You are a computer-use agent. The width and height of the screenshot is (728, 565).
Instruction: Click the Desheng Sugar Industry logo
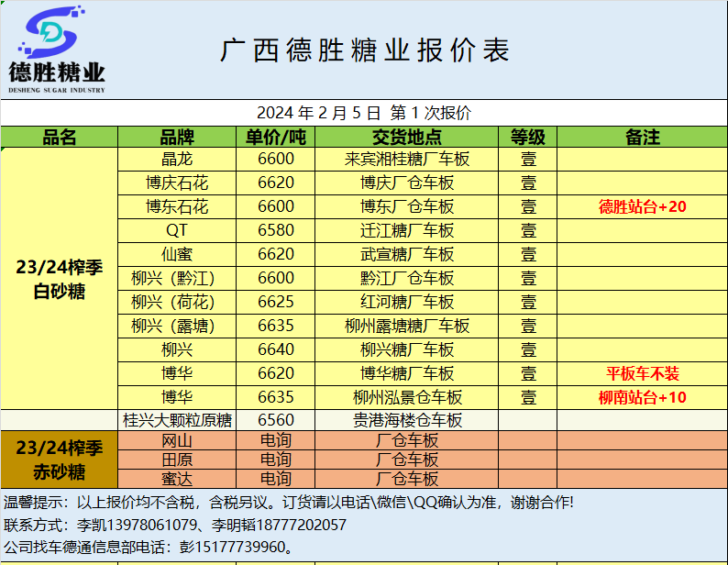click(57, 50)
